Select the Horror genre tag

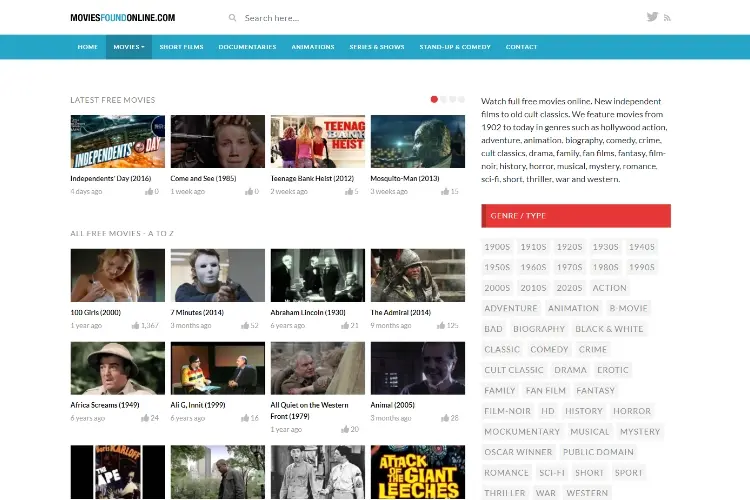pos(632,411)
